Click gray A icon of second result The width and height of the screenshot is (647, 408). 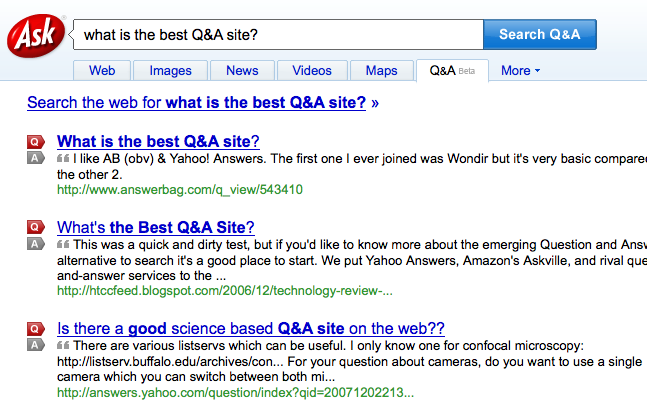(x=35, y=244)
